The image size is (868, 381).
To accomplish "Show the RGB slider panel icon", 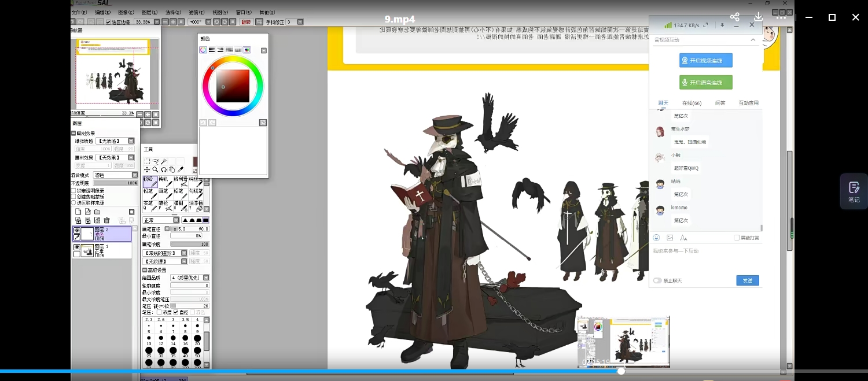I will (x=212, y=50).
